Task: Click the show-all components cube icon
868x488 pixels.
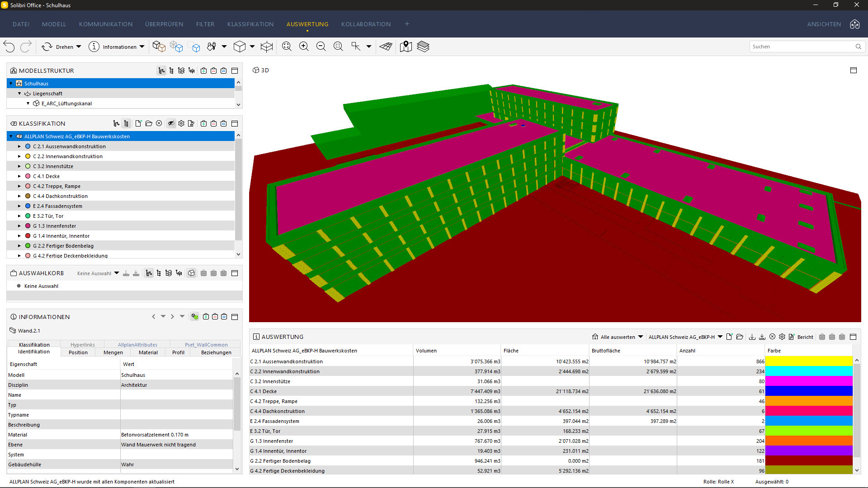Action: [x=159, y=47]
